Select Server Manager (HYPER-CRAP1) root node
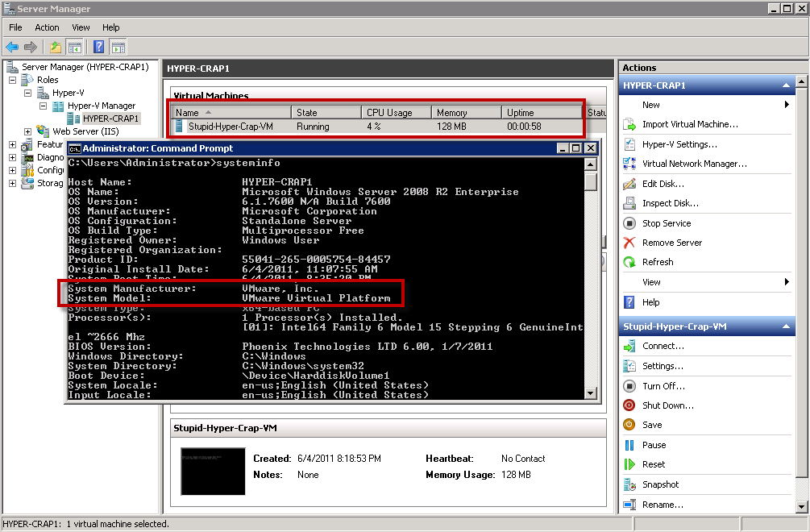The height and width of the screenshot is (532, 810). point(85,67)
